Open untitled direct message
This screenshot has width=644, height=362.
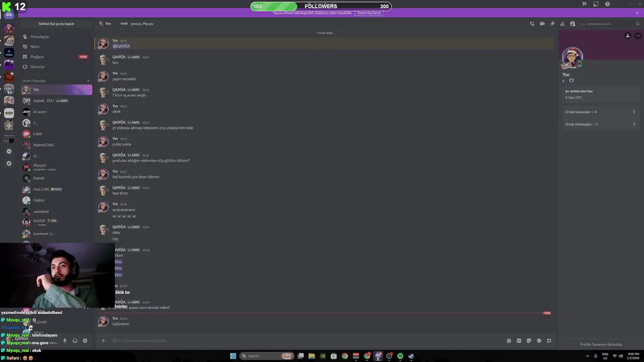(56, 211)
